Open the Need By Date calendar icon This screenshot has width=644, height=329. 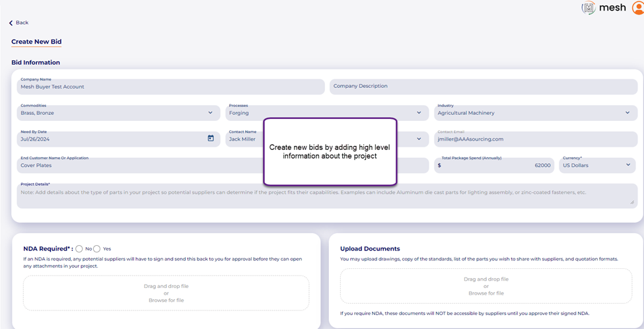coord(211,139)
